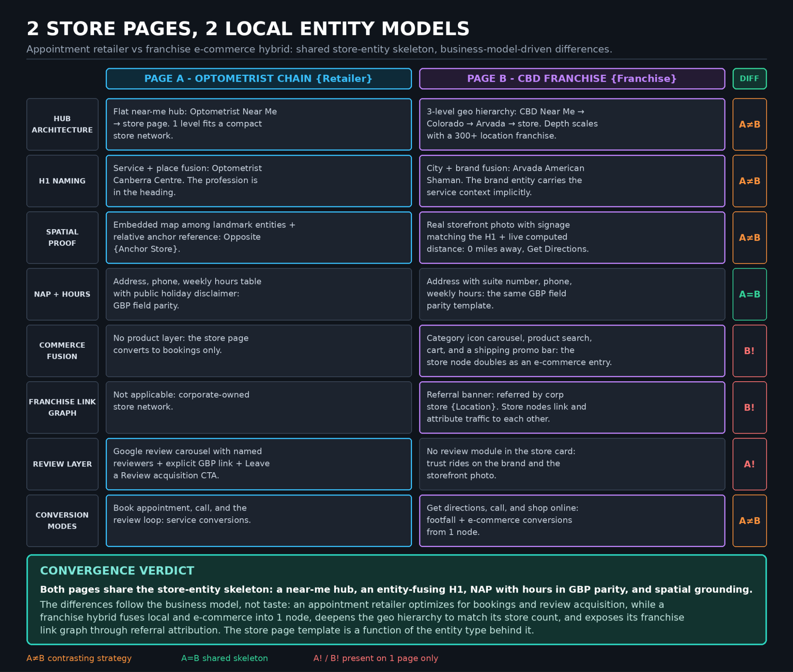Click the Commerce Fusion row label

pos(62,351)
